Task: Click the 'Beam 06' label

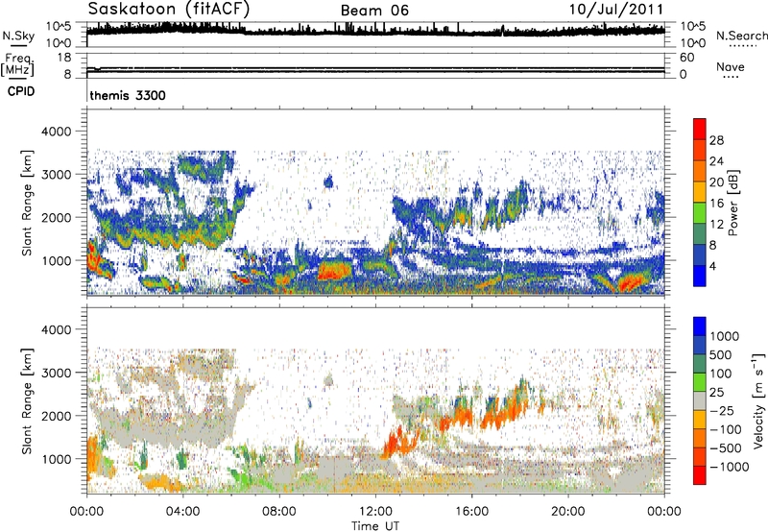Action: [x=374, y=11]
